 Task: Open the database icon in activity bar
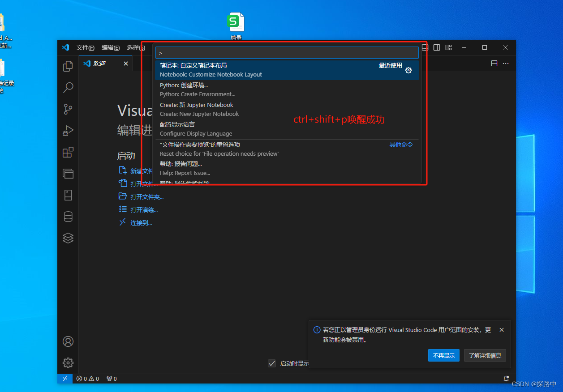(68, 217)
